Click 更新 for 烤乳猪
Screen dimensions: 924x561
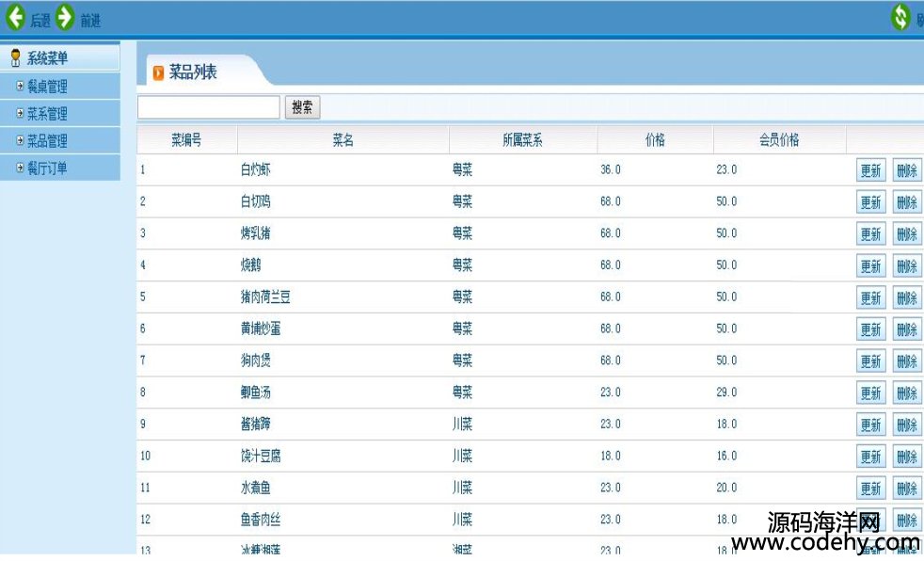[871, 234]
